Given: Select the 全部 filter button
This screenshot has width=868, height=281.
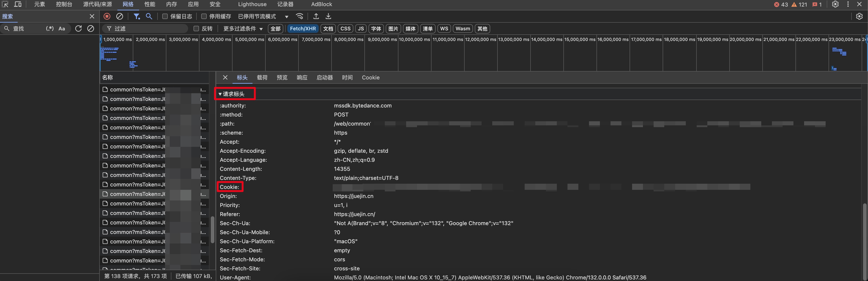Looking at the screenshot, I should [x=275, y=29].
